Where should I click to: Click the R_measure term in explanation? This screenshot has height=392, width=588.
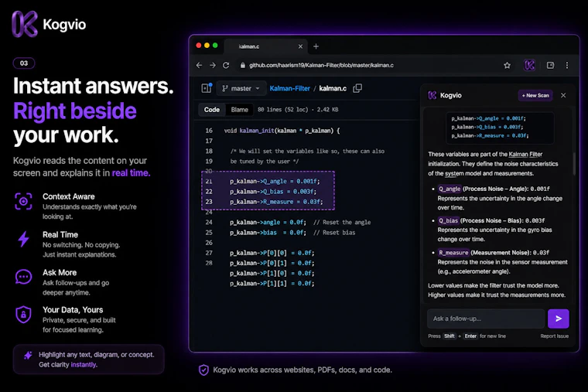coord(453,253)
